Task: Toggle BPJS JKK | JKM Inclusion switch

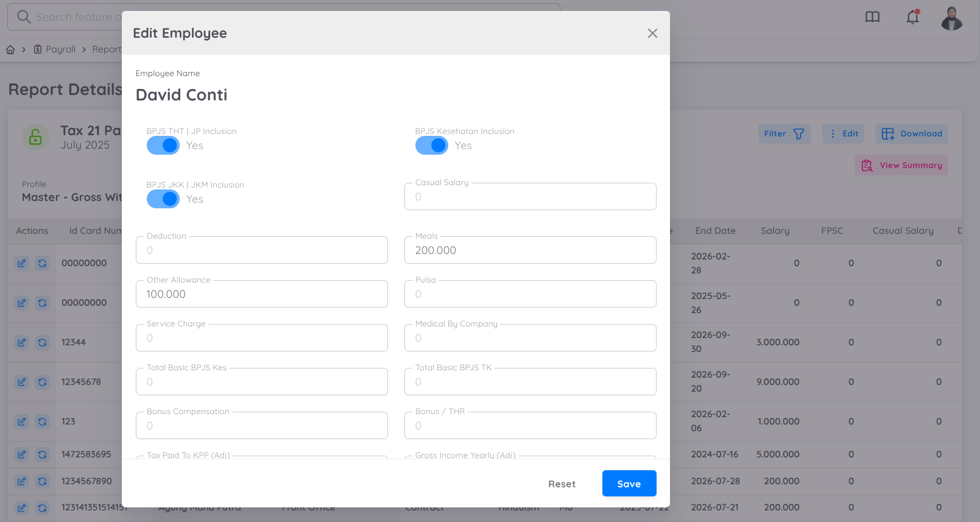Action: click(163, 199)
